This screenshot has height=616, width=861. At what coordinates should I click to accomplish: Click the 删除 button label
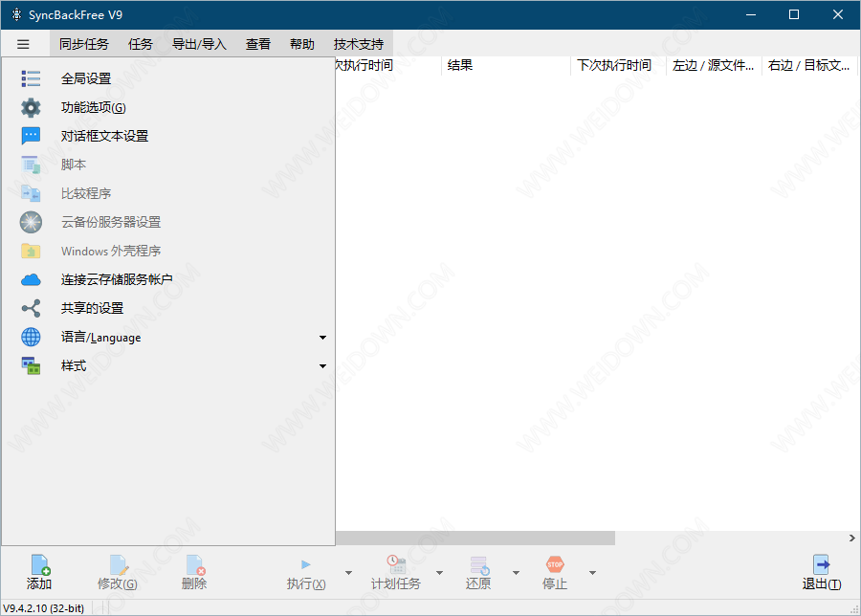pos(194,583)
